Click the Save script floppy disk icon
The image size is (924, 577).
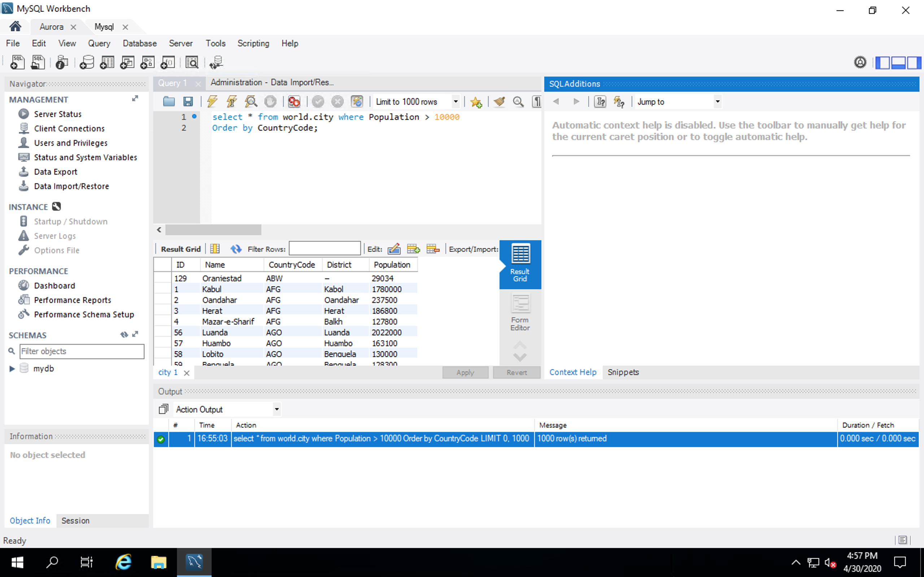pos(188,101)
